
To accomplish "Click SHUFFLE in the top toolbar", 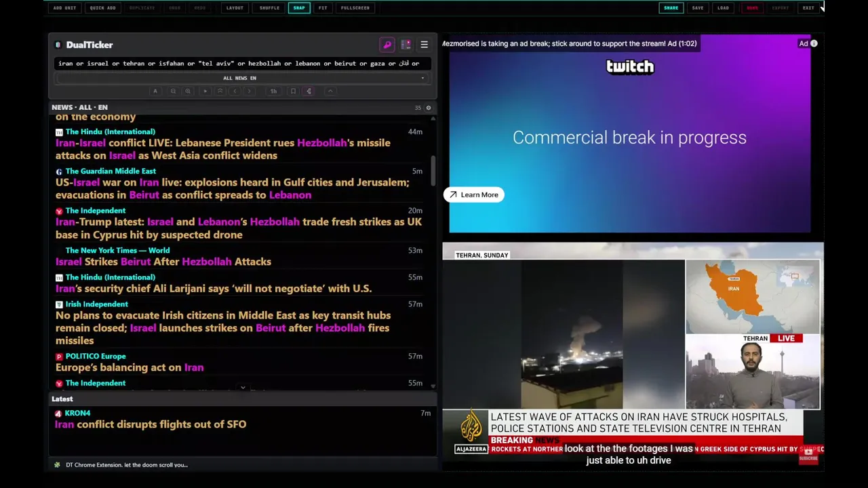I will point(269,7).
